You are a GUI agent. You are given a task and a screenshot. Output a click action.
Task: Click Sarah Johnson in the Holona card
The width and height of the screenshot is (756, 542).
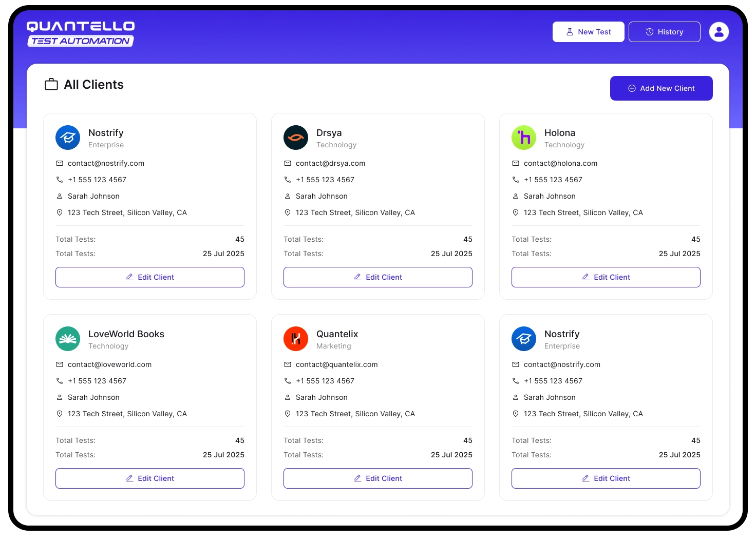point(550,196)
